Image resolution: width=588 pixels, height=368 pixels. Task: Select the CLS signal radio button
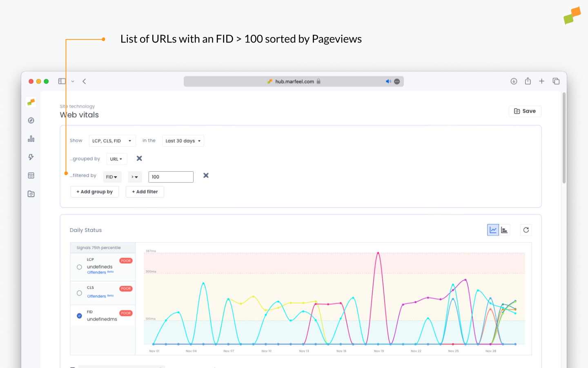79,293
